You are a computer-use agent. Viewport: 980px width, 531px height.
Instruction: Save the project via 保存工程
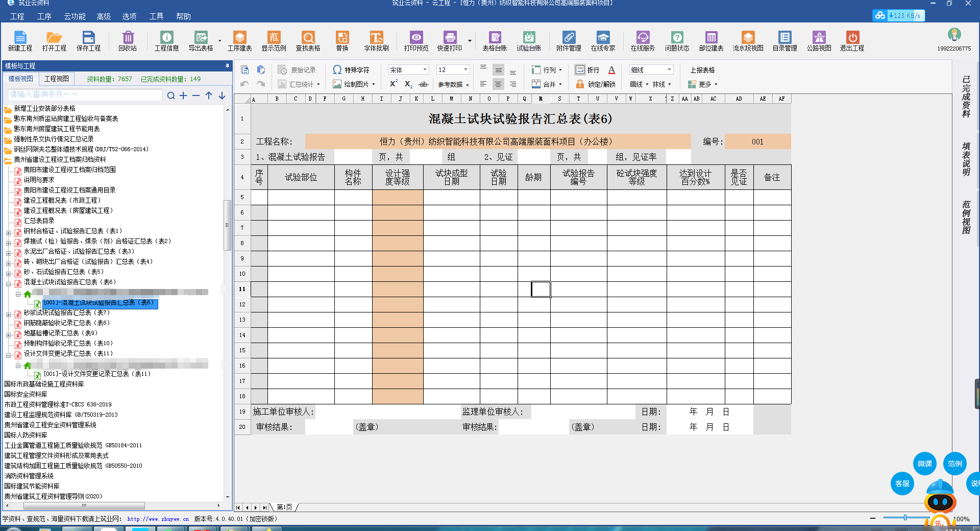tap(88, 41)
